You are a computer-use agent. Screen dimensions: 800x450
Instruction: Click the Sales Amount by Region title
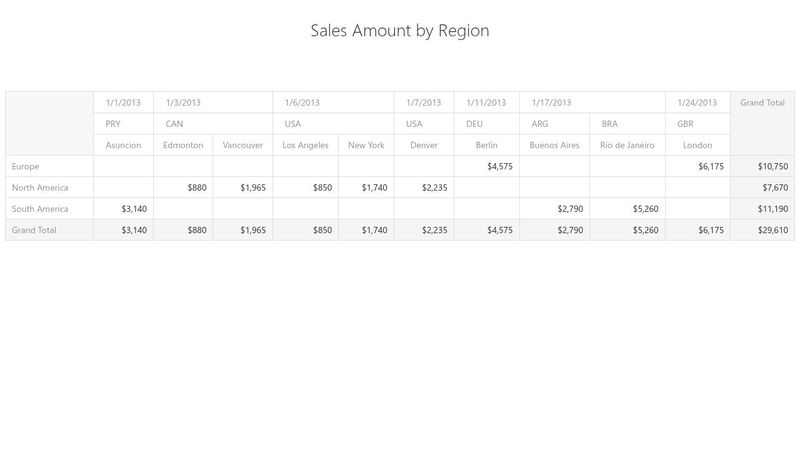pos(400,31)
